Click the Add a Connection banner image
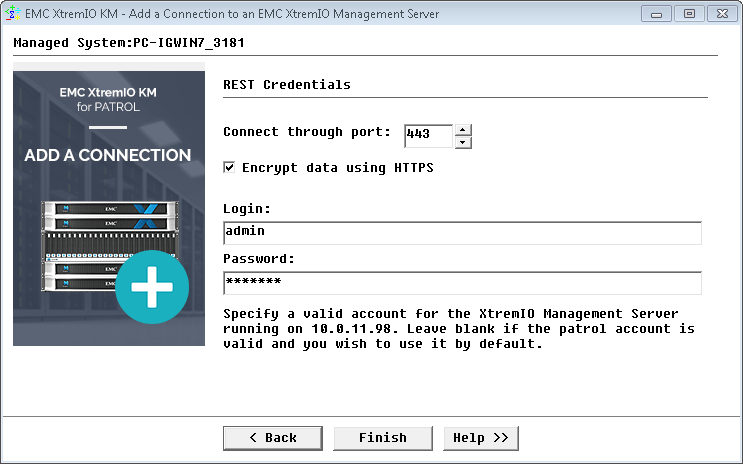The image size is (743, 464). [x=109, y=208]
